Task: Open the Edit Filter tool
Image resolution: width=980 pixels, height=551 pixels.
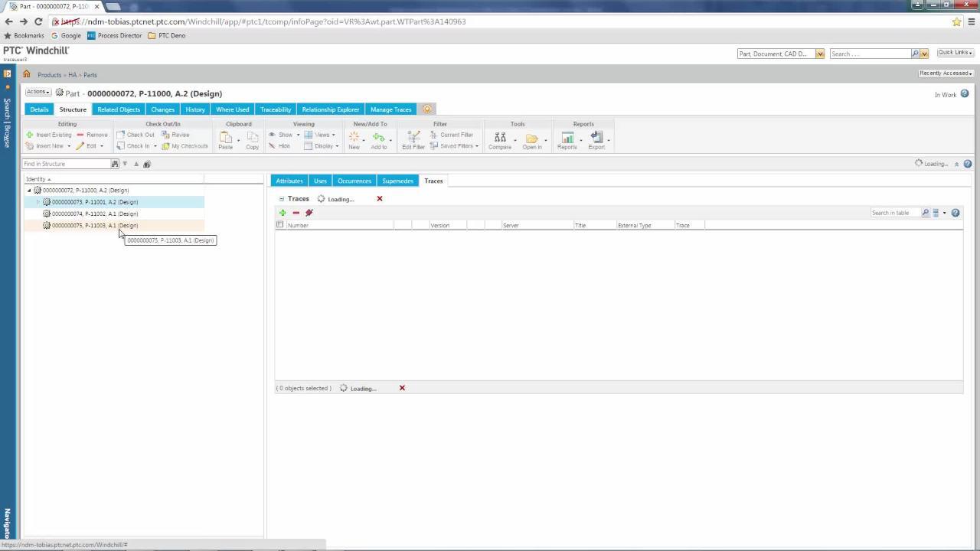Action: tap(413, 139)
